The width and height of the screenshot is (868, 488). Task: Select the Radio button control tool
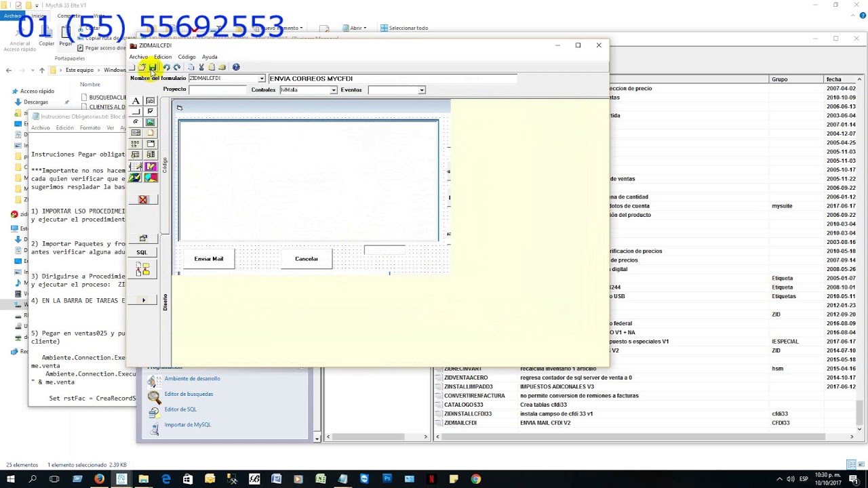pos(136,122)
